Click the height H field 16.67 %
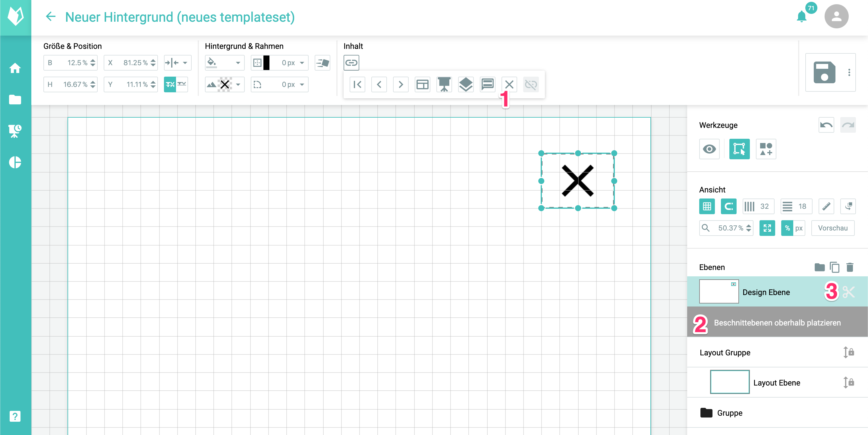This screenshot has width=868, height=435. tap(70, 84)
